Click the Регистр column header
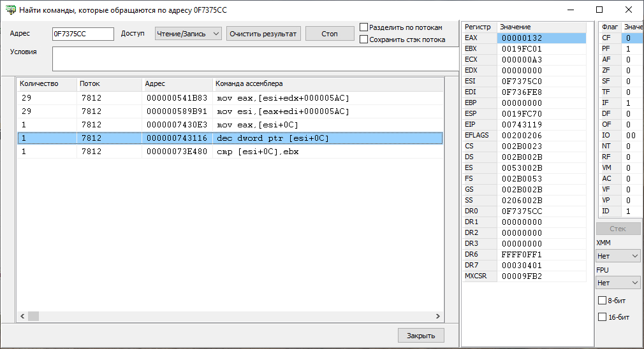 (x=479, y=27)
